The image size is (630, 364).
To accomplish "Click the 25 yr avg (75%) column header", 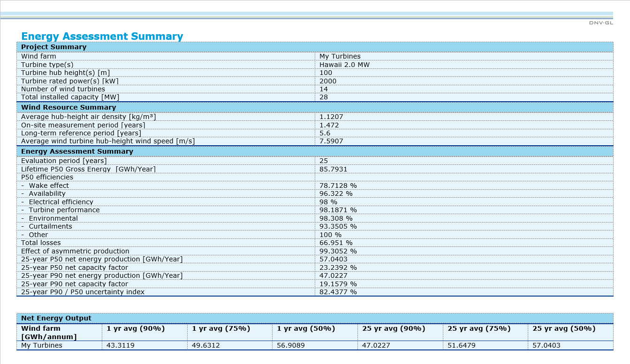I will pyautogui.click(x=479, y=328).
